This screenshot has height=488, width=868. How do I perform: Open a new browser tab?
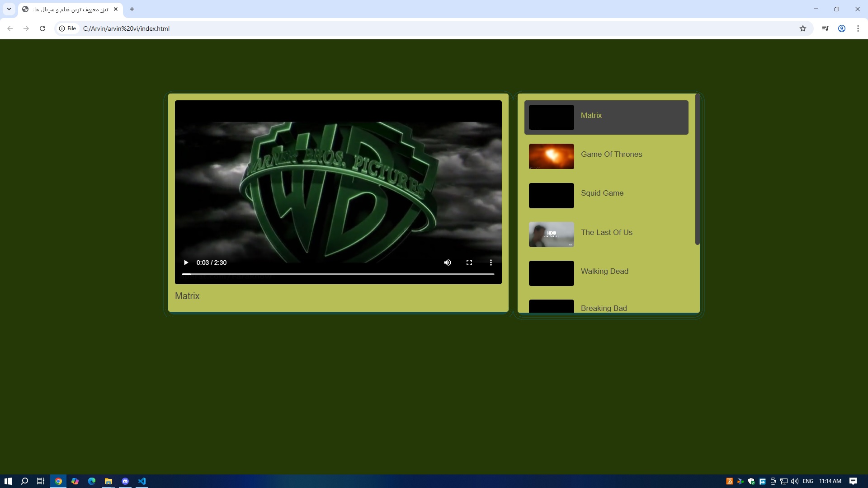[x=132, y=9]
